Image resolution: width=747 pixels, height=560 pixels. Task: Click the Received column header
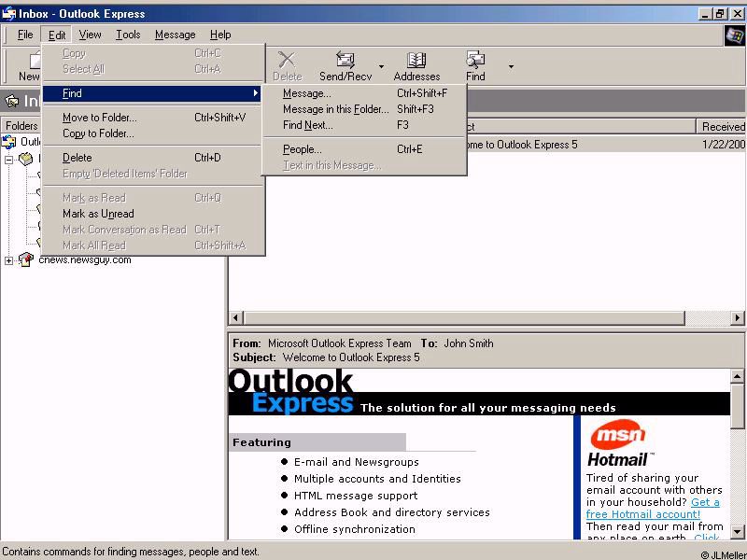[x=721, y=127]
